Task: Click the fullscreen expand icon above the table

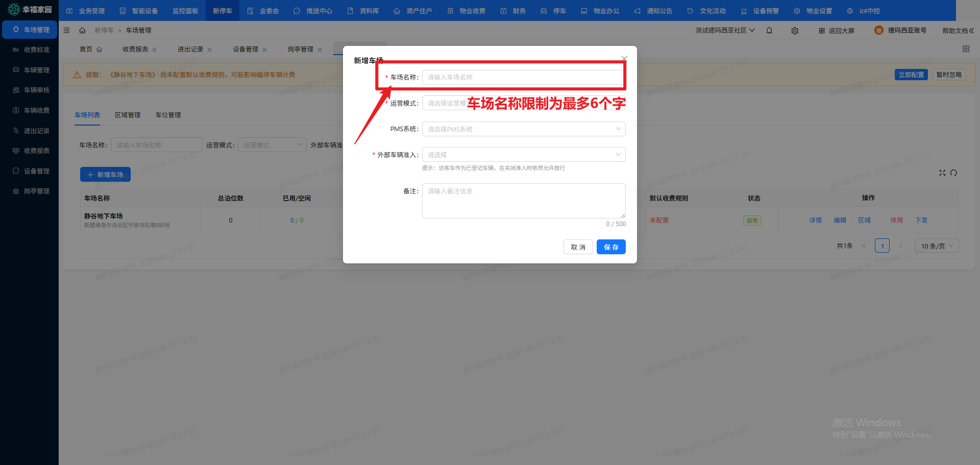Action: (x=942, y=173)
